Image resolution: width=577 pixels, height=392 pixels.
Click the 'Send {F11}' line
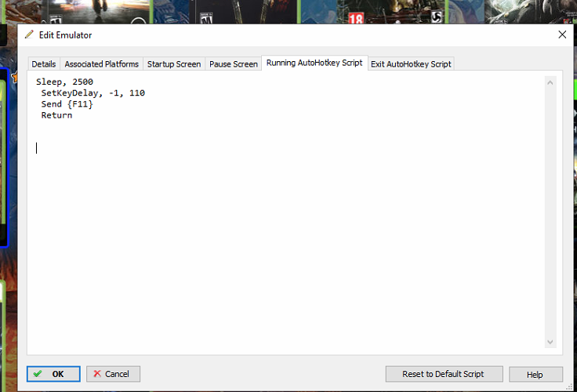tap(67, 104)
